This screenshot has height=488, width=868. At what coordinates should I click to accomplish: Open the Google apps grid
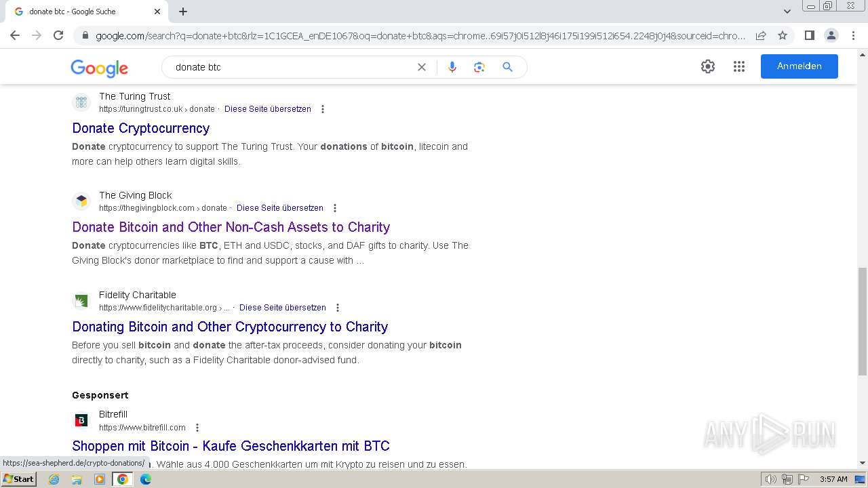click(739, 66)
